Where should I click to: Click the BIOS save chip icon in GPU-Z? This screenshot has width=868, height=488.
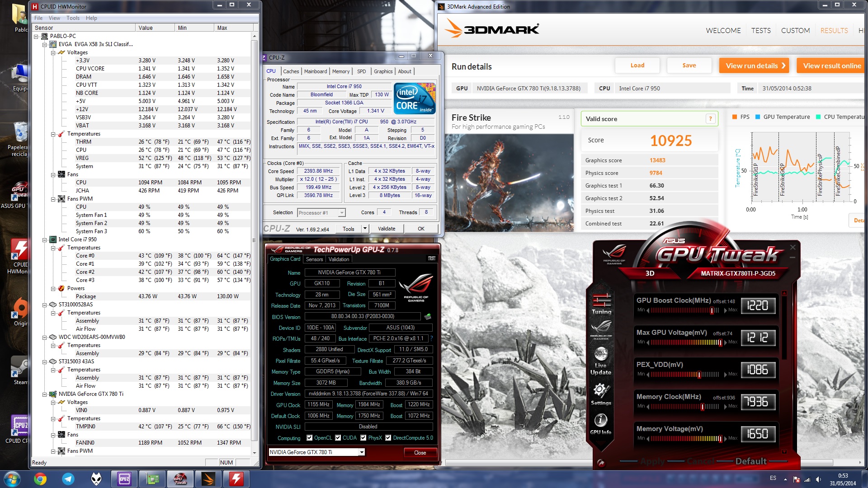[x=428, y=316]
